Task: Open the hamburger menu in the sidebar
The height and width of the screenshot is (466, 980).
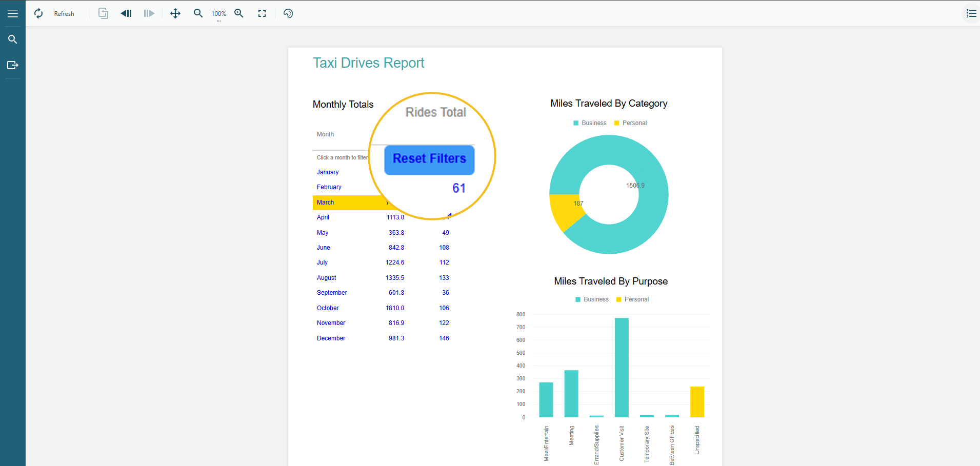Action: (13, 14)
